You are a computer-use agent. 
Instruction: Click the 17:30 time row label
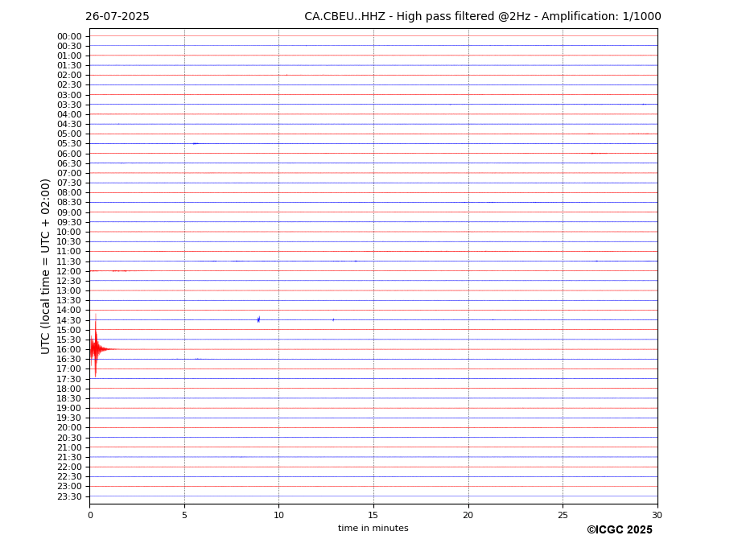69,379
